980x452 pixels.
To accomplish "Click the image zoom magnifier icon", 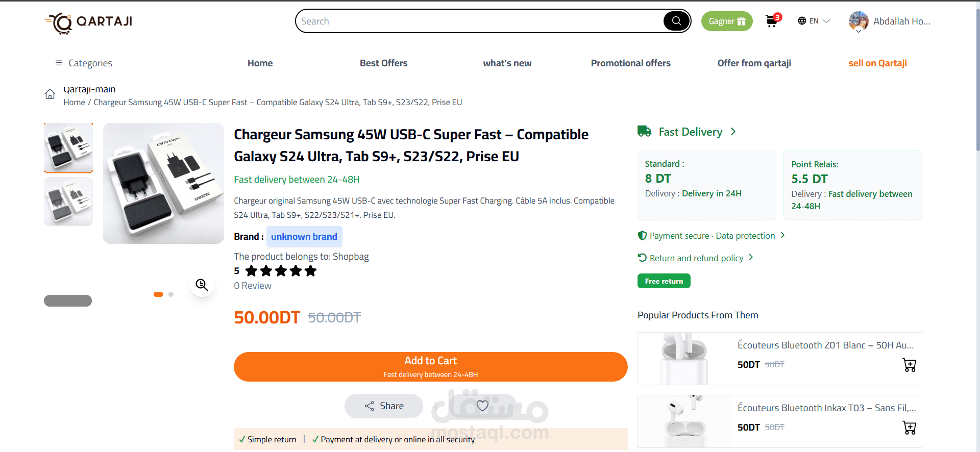I will coord(202,285).
